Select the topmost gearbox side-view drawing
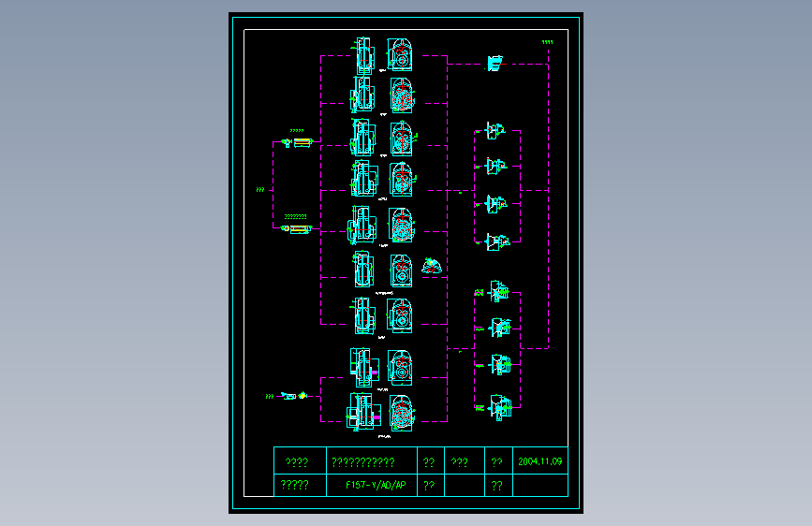The image size is (812, 526). (363, 56)
